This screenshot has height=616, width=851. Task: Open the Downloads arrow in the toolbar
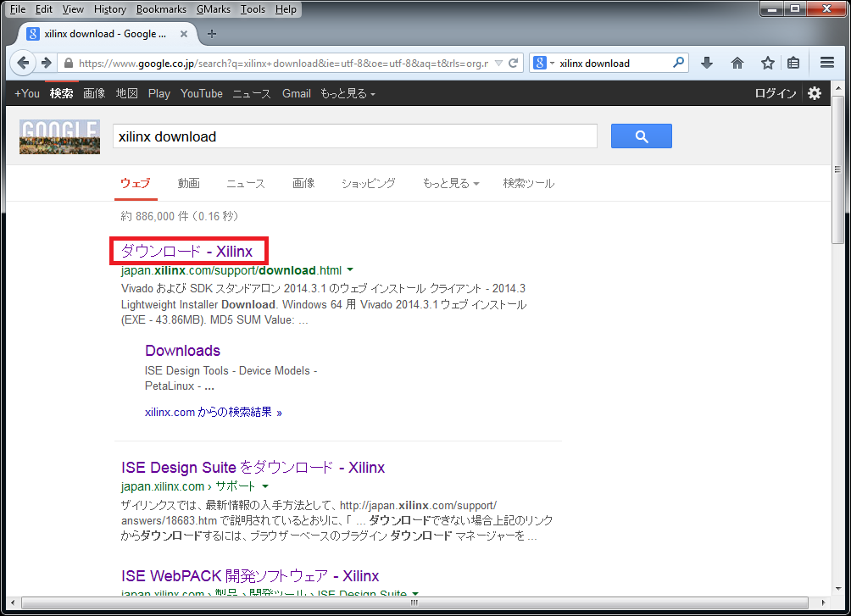(x=707, y=63)
